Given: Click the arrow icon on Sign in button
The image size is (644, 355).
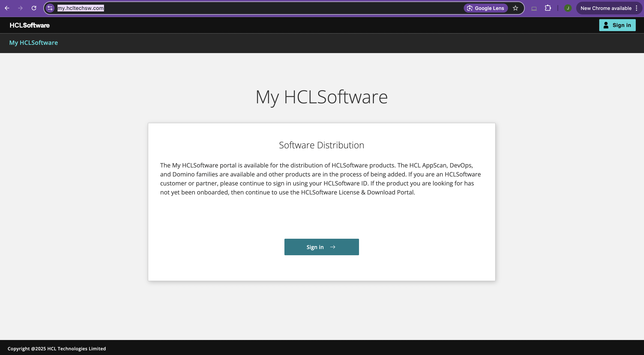Looking at the screenshot, I should tap(333, 247).
